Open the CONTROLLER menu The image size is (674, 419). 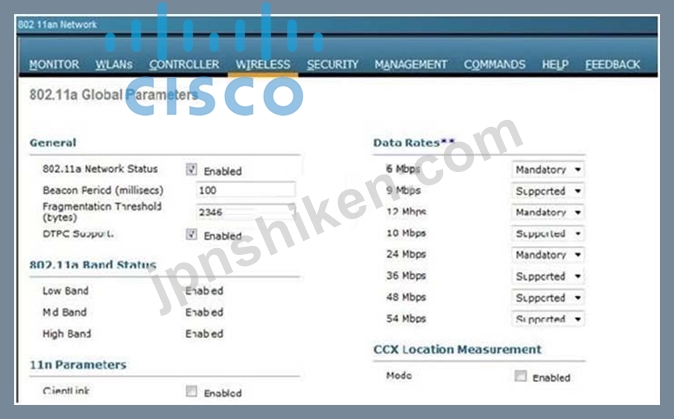[x=184, y=64]
